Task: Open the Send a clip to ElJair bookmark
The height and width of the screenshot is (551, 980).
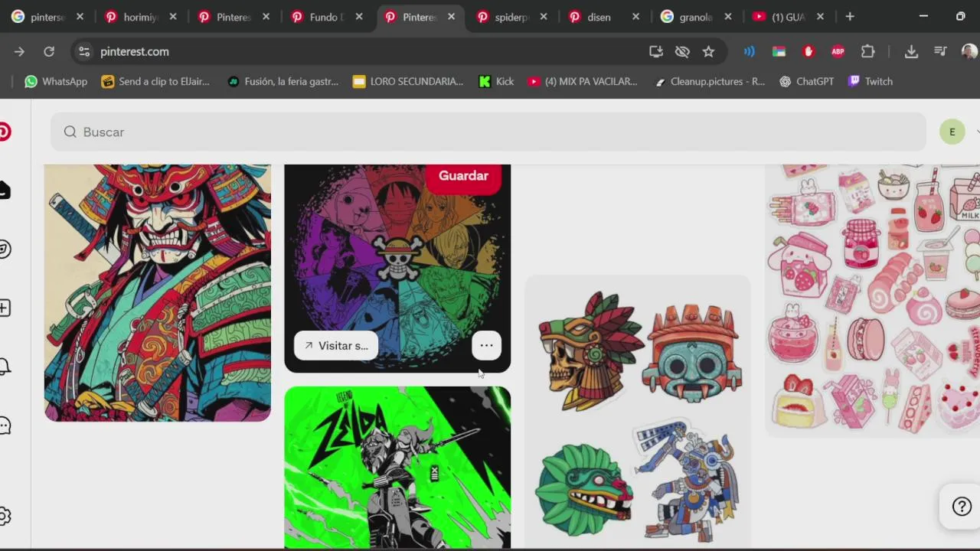Action: pos(155,81)
